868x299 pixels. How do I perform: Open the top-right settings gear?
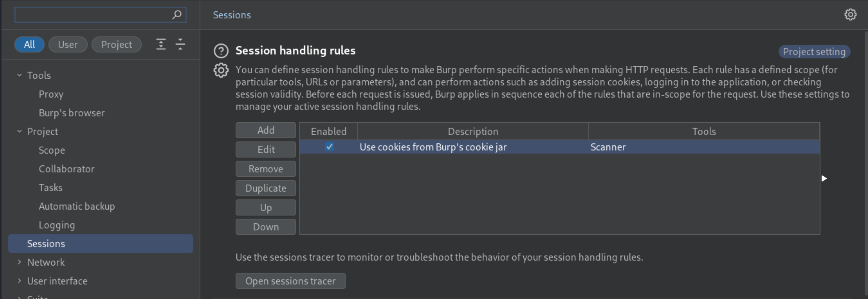(850, 15)
